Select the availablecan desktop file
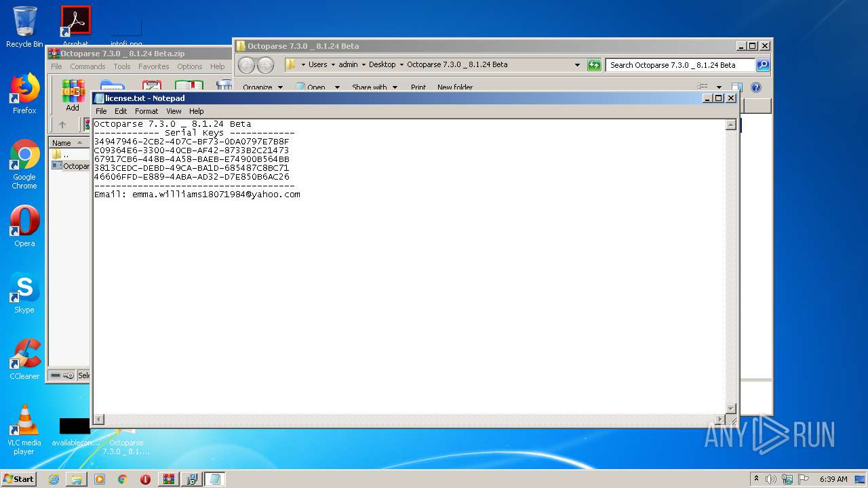 point(75,432)
